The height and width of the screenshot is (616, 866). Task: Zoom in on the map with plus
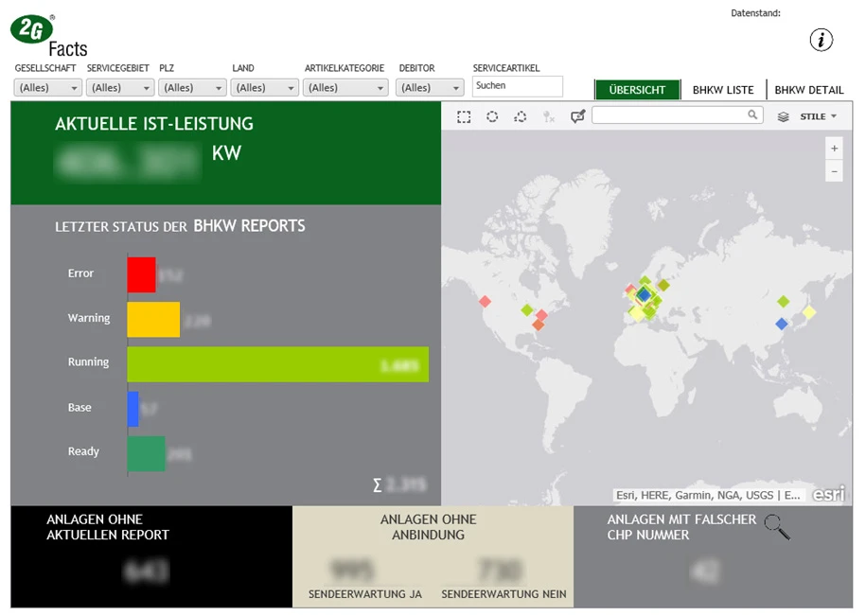[834, 149]
